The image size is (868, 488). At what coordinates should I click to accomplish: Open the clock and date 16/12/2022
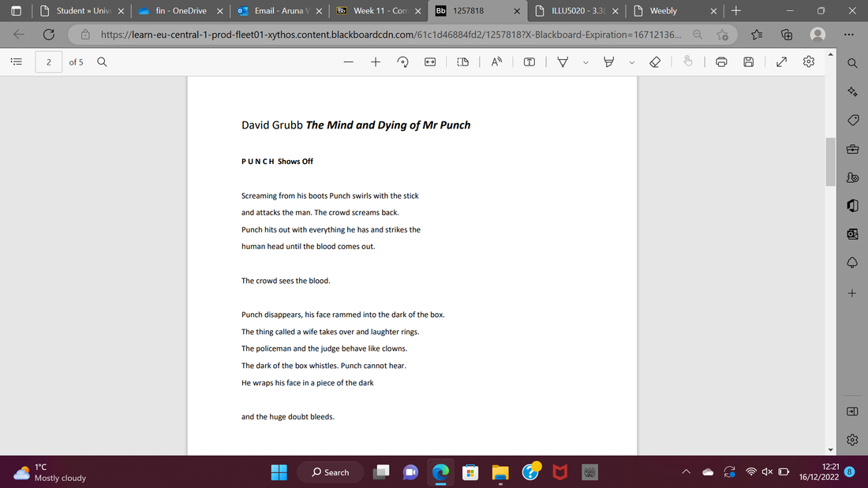(819, 472)
